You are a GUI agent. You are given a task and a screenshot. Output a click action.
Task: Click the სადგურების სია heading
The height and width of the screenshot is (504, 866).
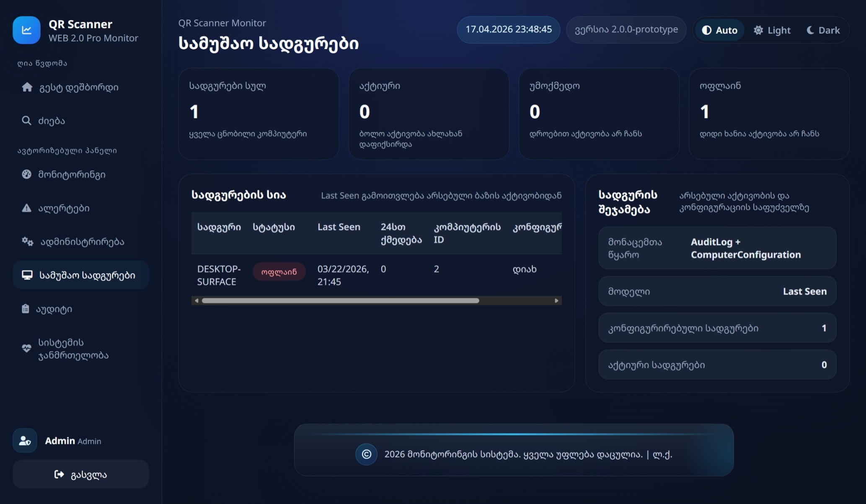tap(238, 195)
